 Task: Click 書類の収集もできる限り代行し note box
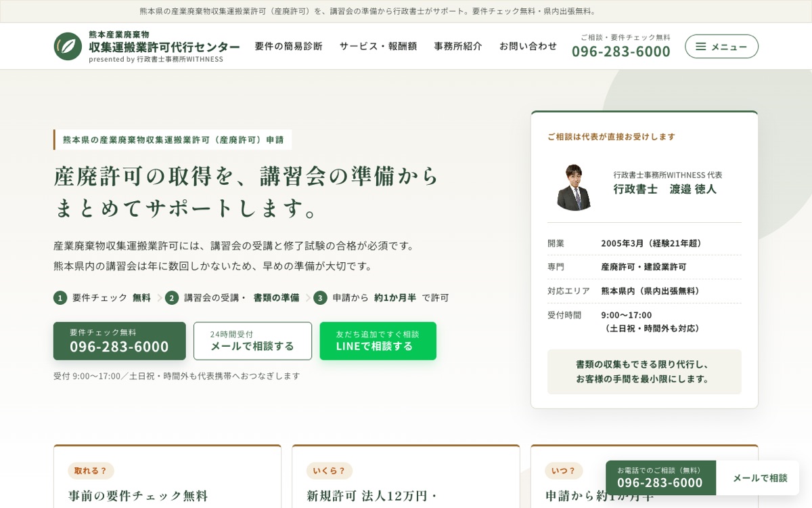coord(644,372)
